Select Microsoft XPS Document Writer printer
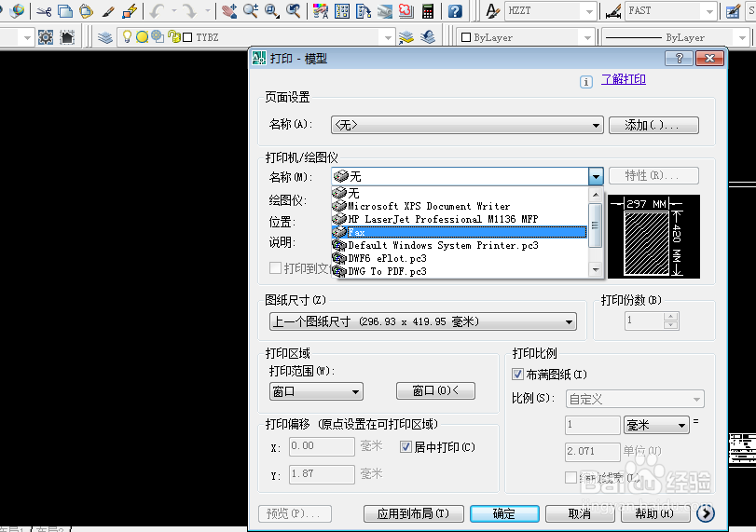 [x=460, y=206]
